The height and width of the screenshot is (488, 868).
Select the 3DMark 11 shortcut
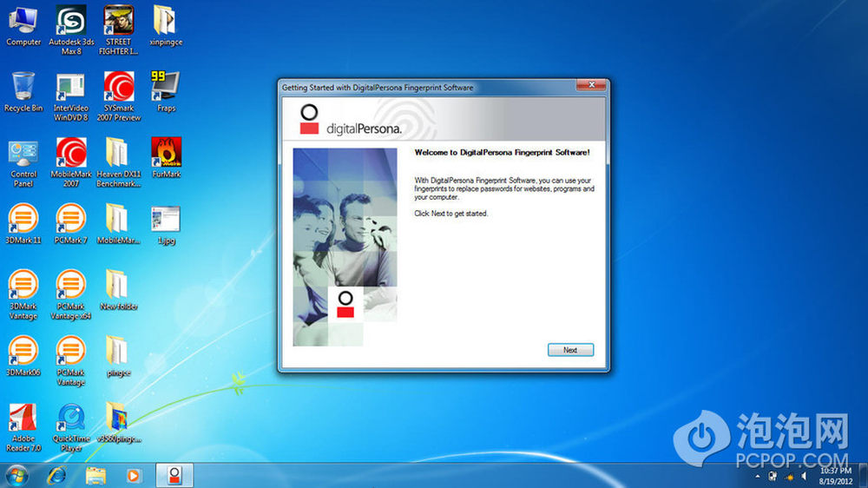pyautogui.click(x=23, y=224)
